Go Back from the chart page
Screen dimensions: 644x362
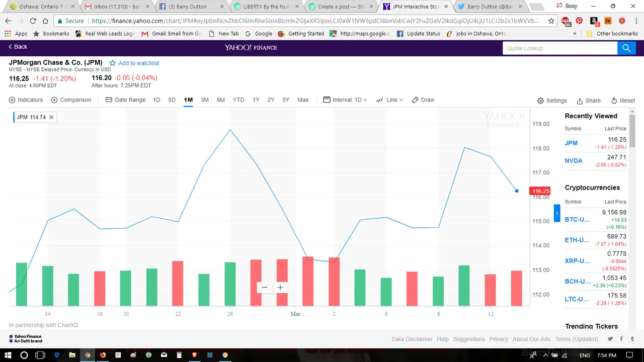18,47
